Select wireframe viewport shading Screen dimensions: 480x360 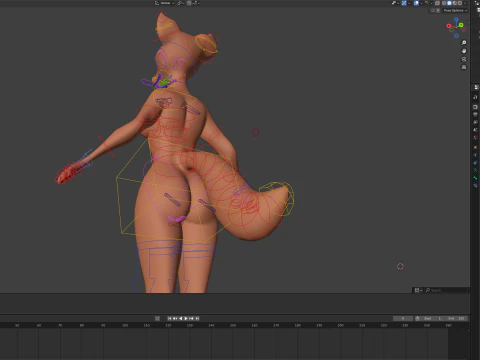pyautogui.click(x=444, y=3)
